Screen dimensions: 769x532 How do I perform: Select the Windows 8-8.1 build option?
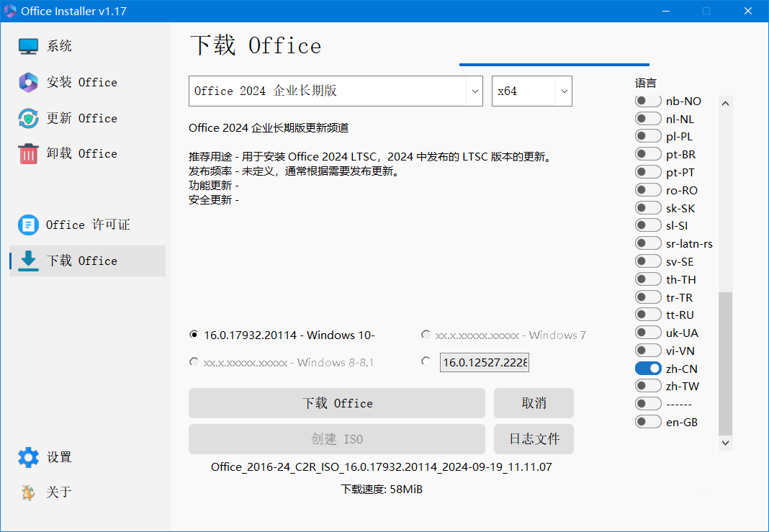tap(194, 361)
